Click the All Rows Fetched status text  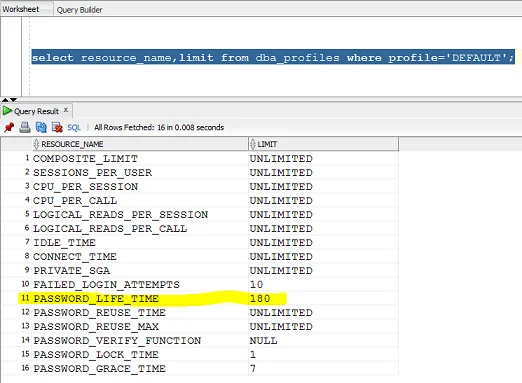pos(159,128)
